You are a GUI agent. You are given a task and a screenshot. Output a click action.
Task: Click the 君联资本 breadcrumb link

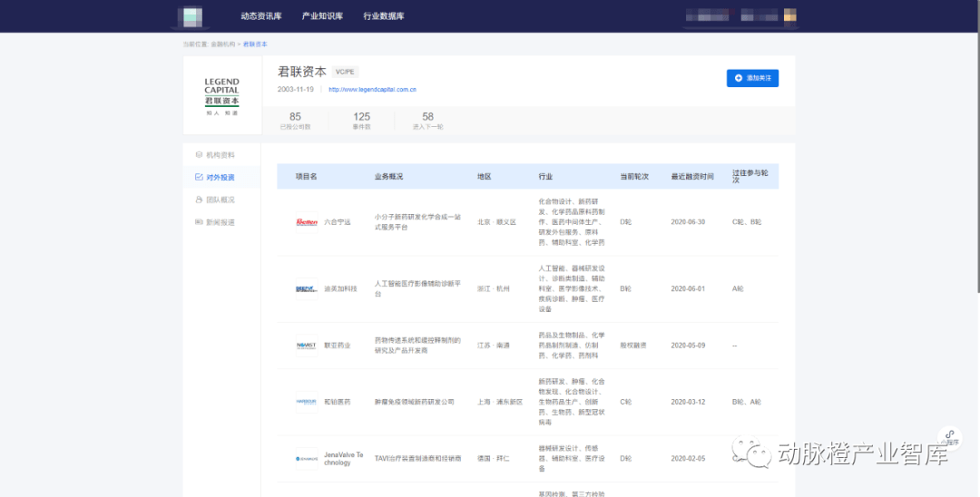[x=255, y=44]
